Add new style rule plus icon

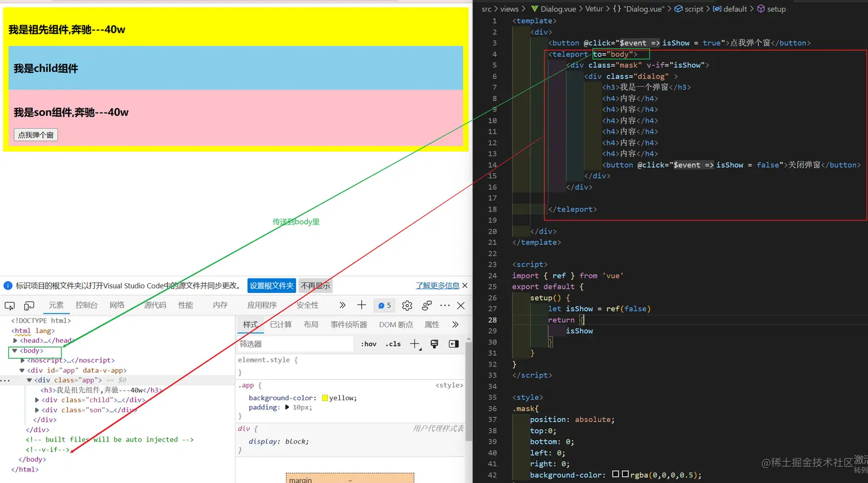coord(415,344)
